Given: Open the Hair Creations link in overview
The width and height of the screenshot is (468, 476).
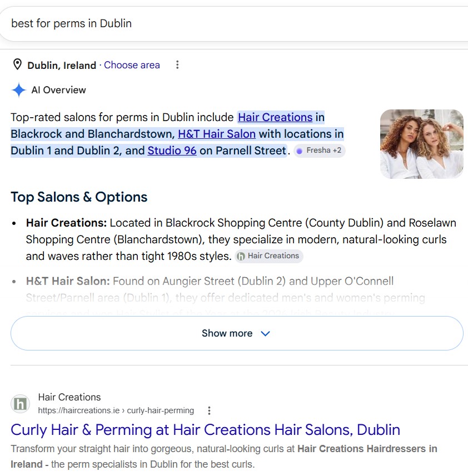Looking at the screenshot, I should coord(275,117).
